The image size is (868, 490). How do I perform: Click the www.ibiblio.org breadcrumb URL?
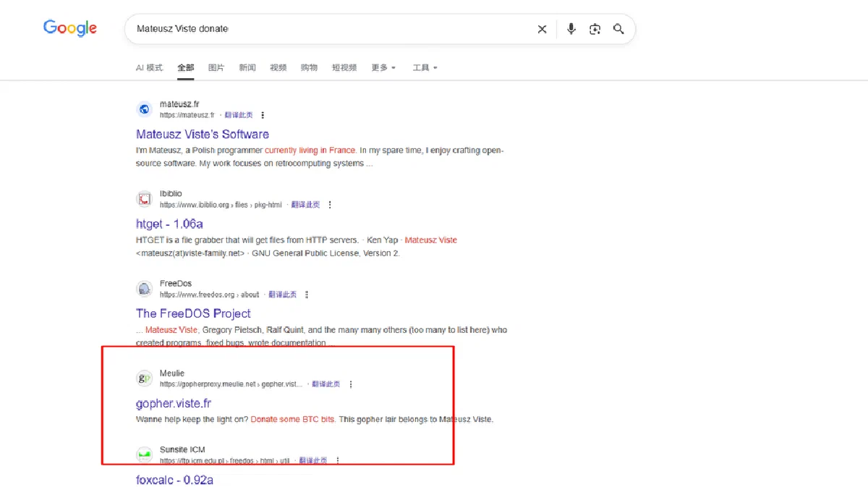click(221, 205)
